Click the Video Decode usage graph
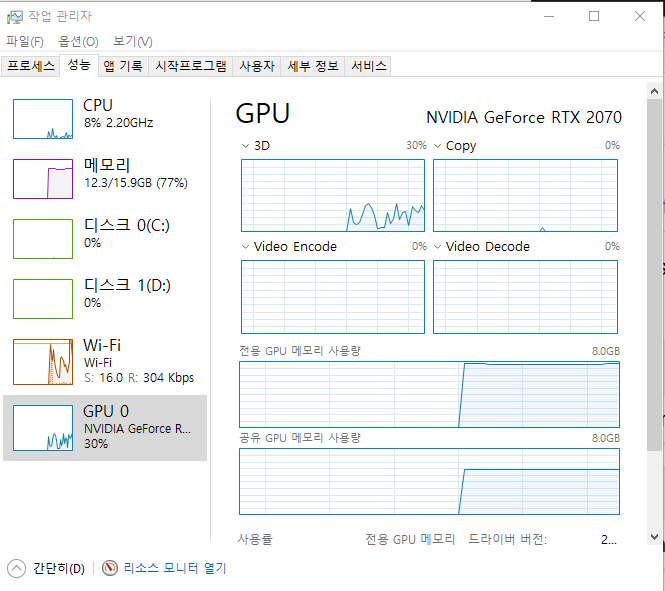The width and height of the screenshot is (665, 591). (x=525, y=297)
